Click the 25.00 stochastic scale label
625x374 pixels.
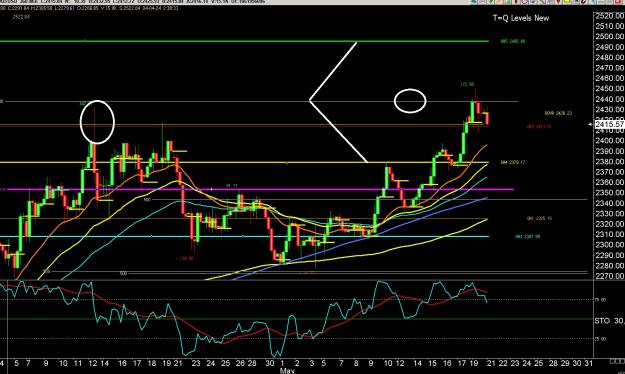coord(600,339)
